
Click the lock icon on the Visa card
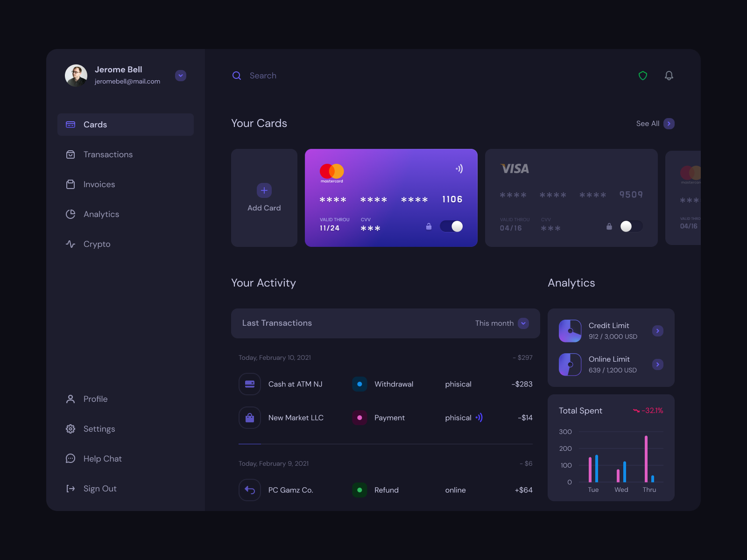click(609, 226)
